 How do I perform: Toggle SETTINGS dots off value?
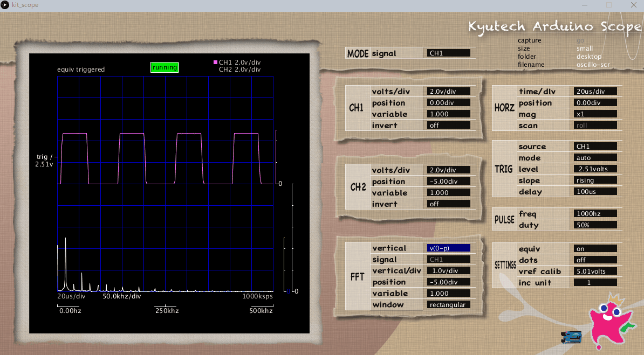595,260
